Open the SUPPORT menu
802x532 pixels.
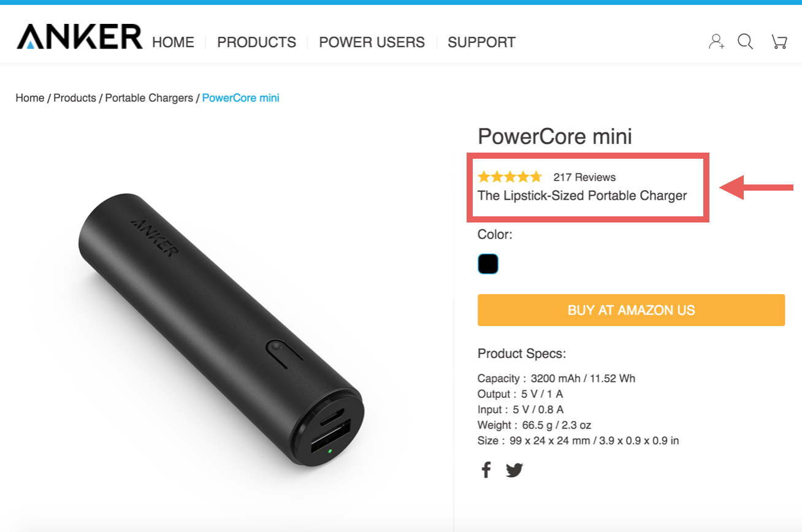(x=481, y=42)
